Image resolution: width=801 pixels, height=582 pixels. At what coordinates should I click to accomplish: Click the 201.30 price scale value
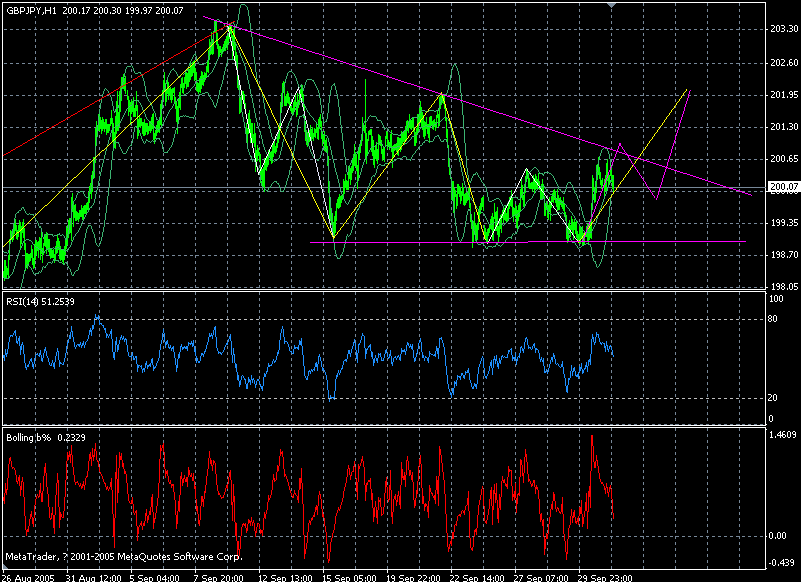click(x=784, y=127)
